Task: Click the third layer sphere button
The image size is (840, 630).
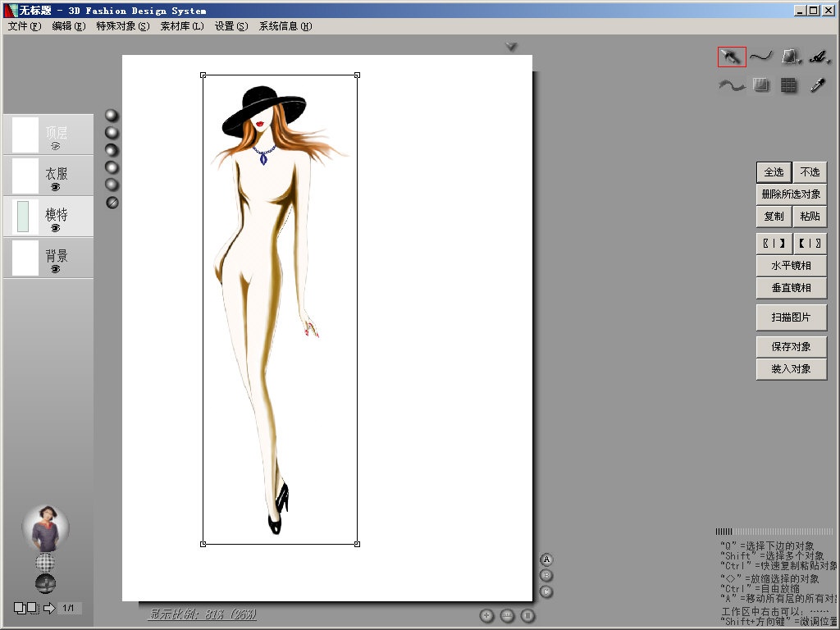Action: [112, 150]
